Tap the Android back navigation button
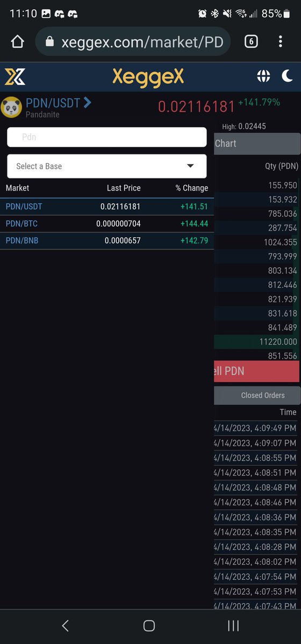Viewport: 301px width, 644px height. [x=66, y=625]
